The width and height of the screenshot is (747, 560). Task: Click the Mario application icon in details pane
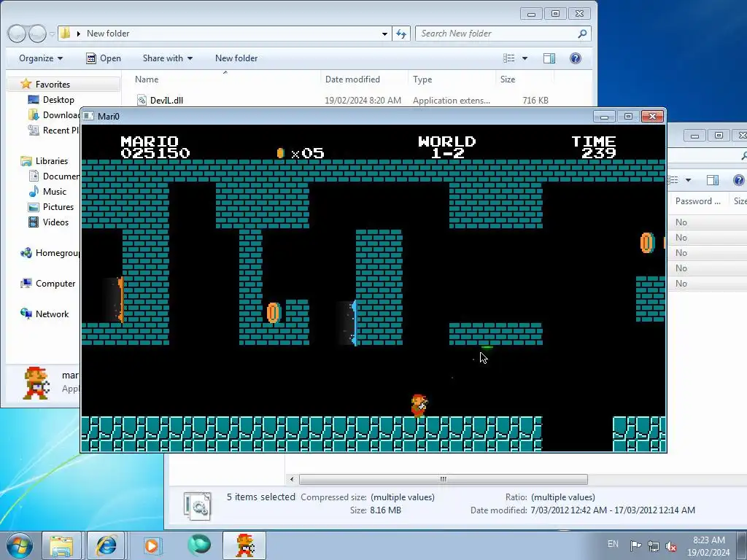(36, 382)
